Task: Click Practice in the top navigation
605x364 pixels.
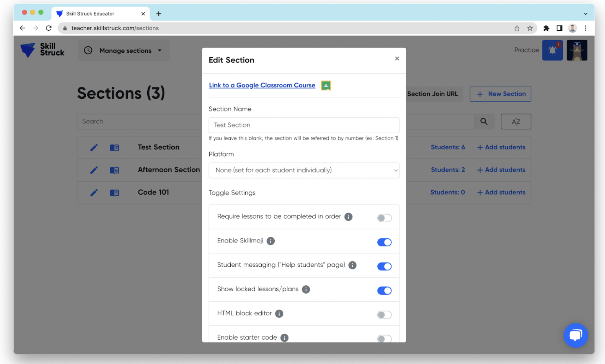Action: 526,50
